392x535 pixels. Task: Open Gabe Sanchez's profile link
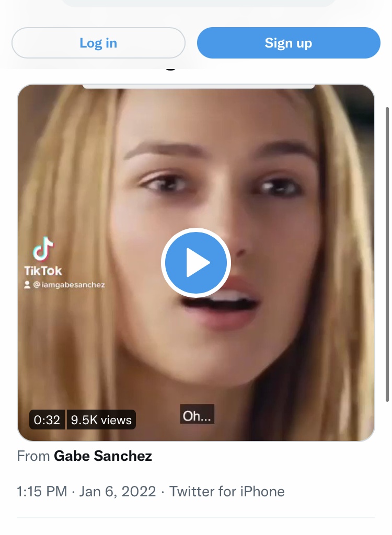tap(103, 456)
